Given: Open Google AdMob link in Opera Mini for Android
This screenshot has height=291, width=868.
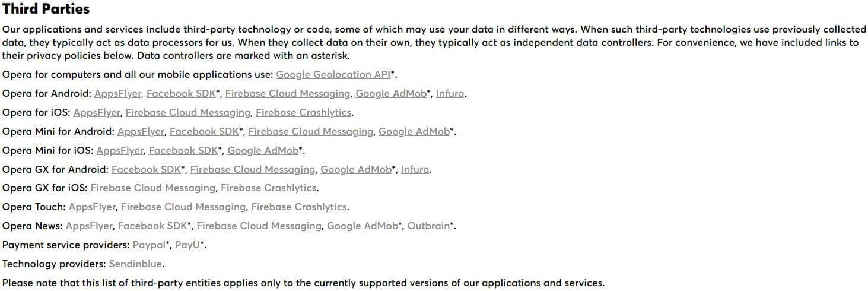Looking at the screenshot, I should (414, 131).
